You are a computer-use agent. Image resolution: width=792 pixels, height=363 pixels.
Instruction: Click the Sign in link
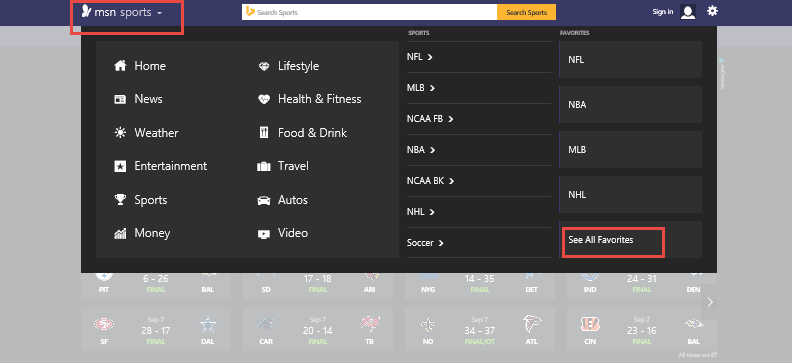tap(662, 12)
